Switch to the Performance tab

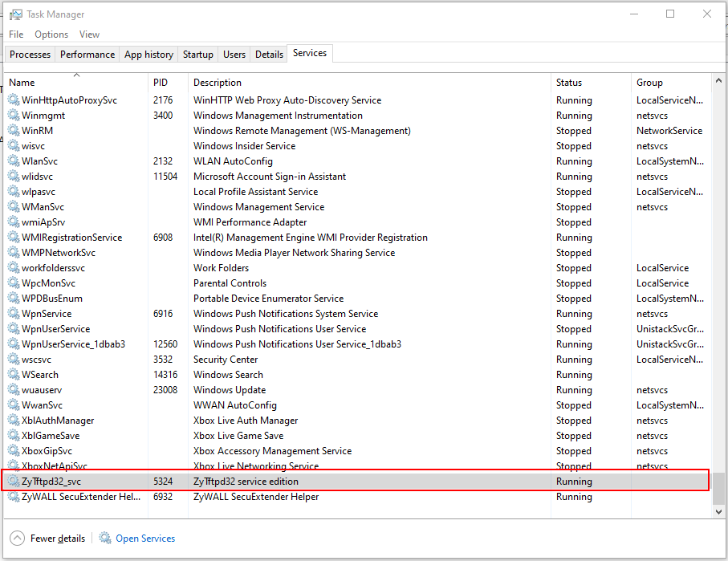click(87, 55)
